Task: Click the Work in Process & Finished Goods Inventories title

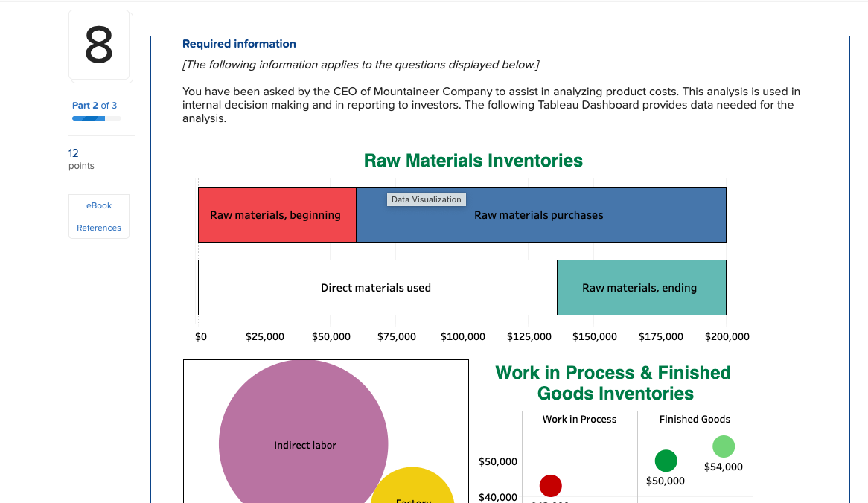Action: pyautogui.click(x=613, y=383)
